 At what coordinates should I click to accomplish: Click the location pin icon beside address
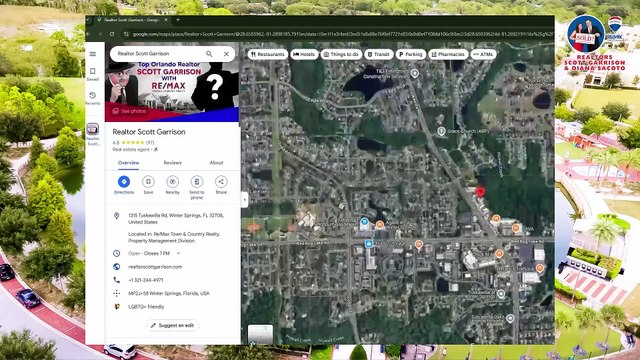click(117, 216)
